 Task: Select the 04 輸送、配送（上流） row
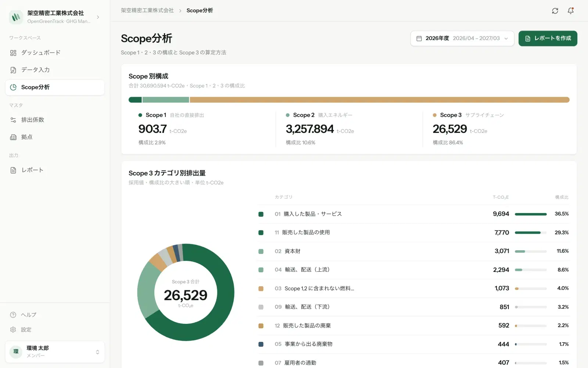(413, 270)
